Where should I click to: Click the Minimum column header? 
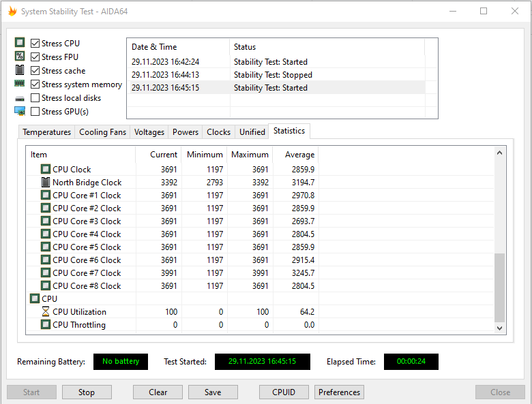click(x=204, y=155)
